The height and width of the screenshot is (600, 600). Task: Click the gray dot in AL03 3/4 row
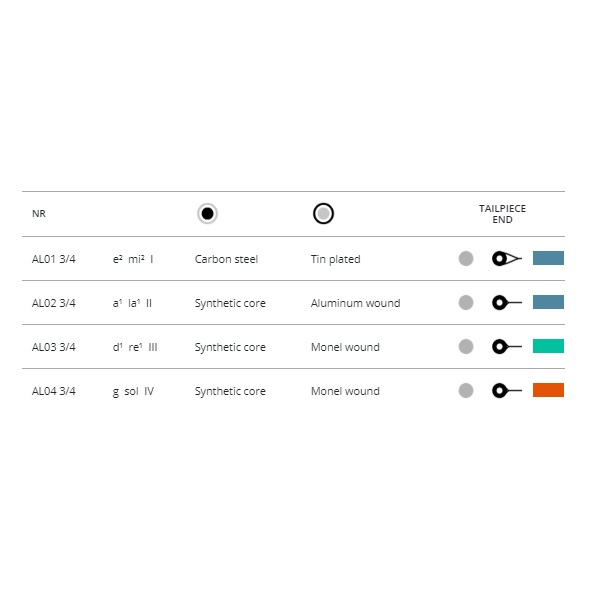coord(466,346)
